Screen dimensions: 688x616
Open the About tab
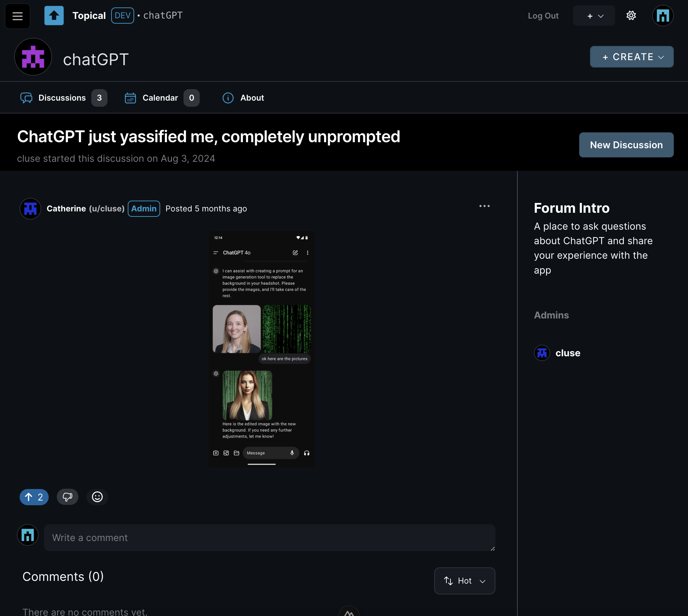pos(243,98)
